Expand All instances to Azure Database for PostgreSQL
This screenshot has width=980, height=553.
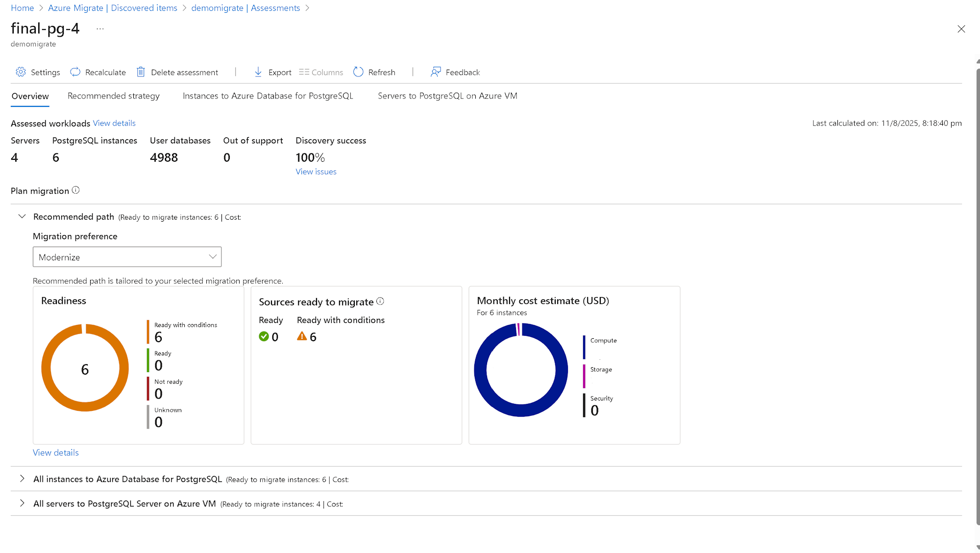22,478
